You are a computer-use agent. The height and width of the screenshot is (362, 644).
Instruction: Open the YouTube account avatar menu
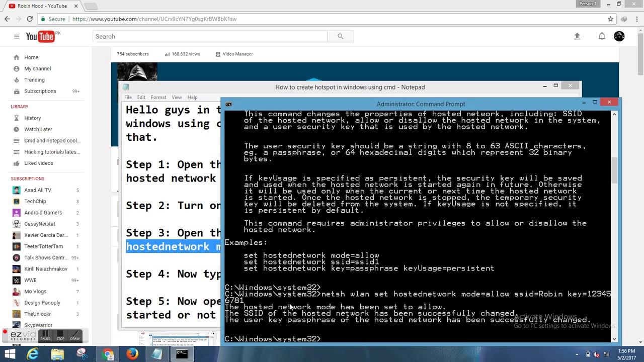click(619, 36)
